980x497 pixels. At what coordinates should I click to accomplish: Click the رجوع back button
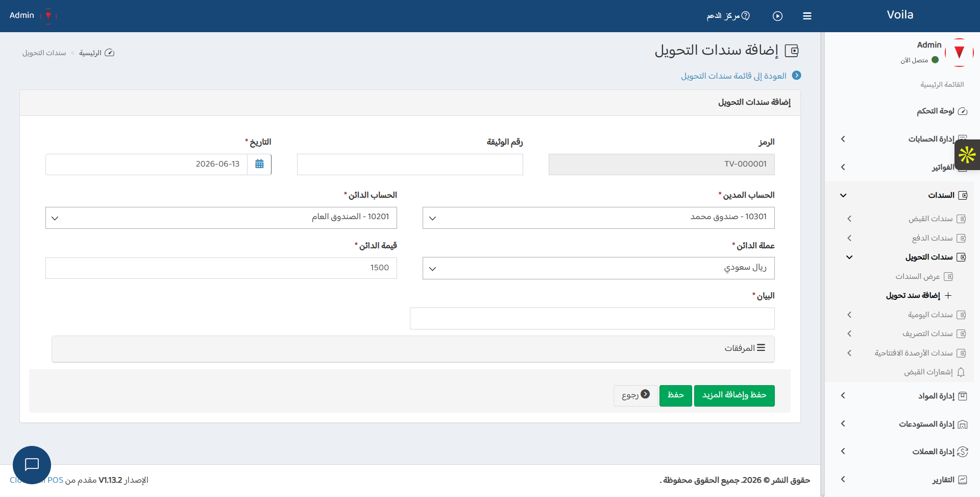click(635, 396)
